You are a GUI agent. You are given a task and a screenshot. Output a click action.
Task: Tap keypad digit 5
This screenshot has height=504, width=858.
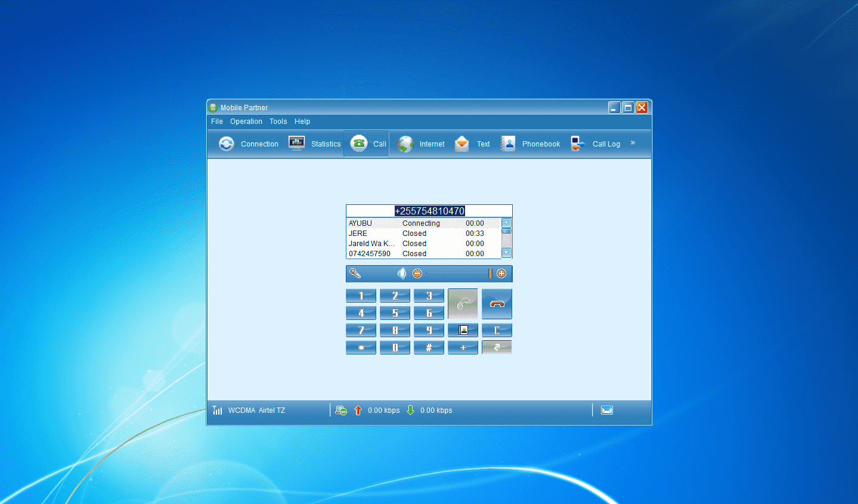[x=395, y=313]
